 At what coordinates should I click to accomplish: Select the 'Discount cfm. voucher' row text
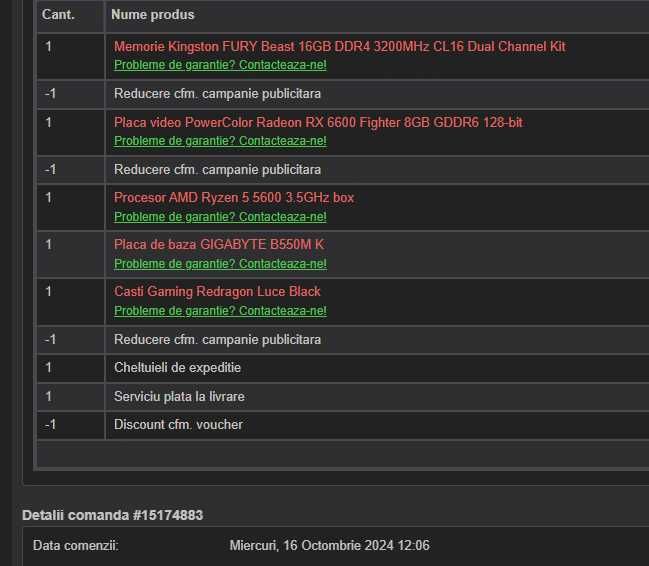point(178,425)
